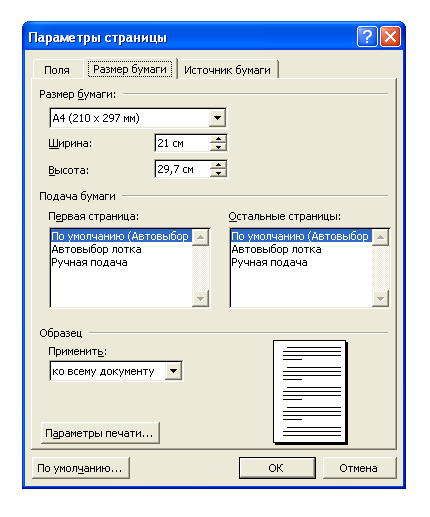The image size is (430, 517).
Task: Select По умолчанию in Остальные страницы list
Action: 301,236
